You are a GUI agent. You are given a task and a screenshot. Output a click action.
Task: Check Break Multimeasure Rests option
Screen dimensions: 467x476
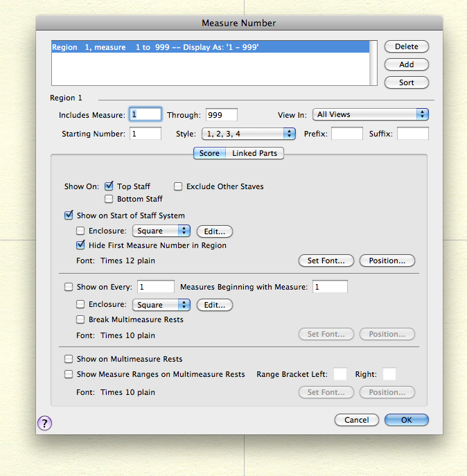click(x=80, y=319)
